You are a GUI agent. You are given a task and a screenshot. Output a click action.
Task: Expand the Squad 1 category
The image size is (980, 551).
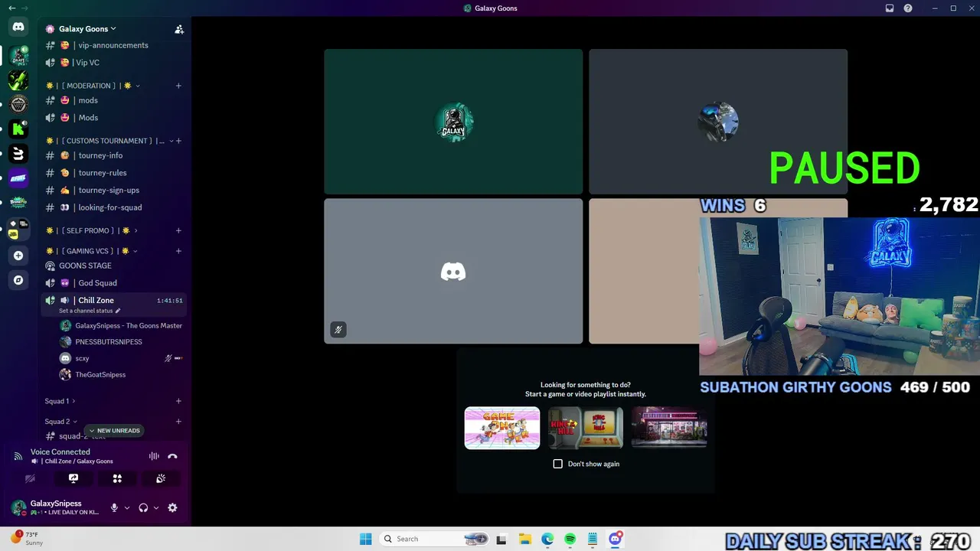[73, 401]
